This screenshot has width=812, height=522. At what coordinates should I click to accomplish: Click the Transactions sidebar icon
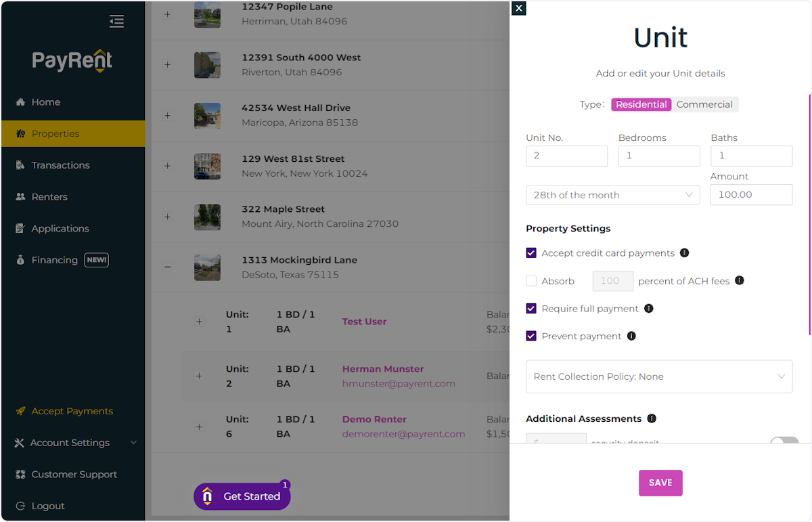tap(20, 165)
